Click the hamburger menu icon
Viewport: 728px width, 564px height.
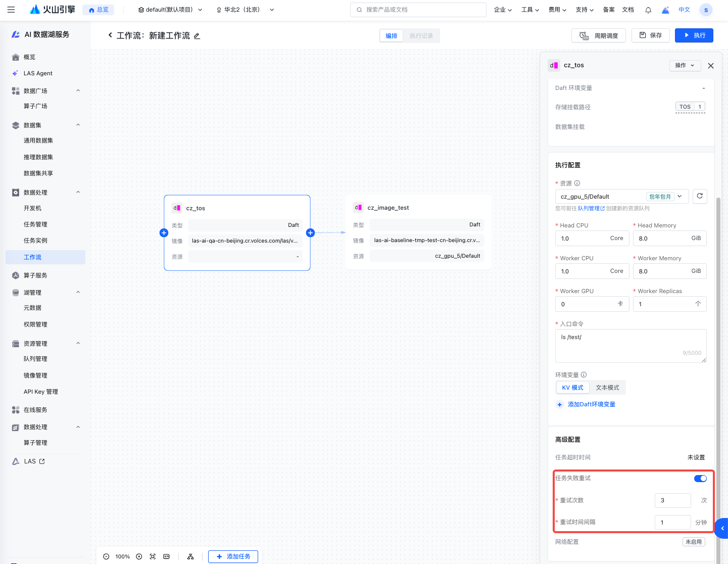tap(11, 10)
